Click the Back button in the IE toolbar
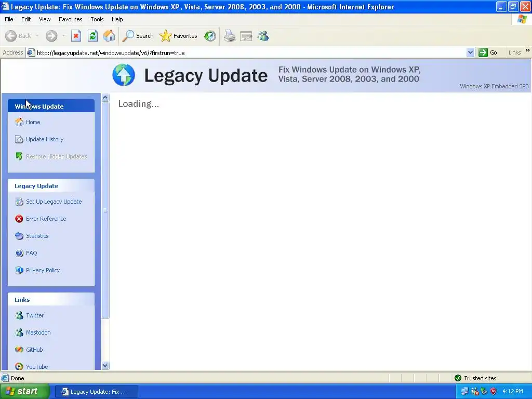 (18, 36)
